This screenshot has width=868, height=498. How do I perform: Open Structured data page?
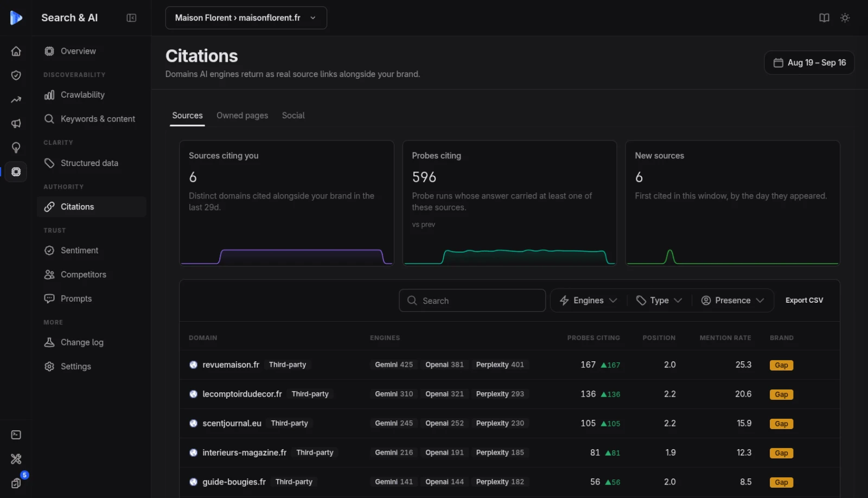(x=92, y=163)
